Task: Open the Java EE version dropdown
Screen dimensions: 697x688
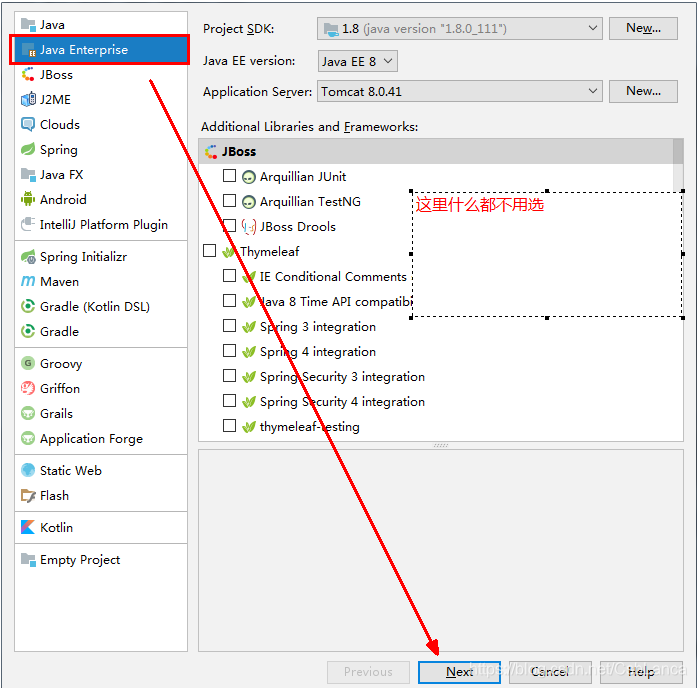Action: click(x=357, y=61)
